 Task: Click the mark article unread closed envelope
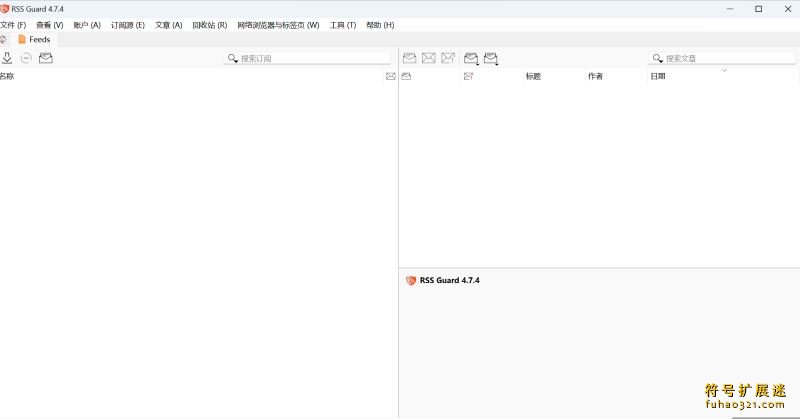click(x=429, y=58)
